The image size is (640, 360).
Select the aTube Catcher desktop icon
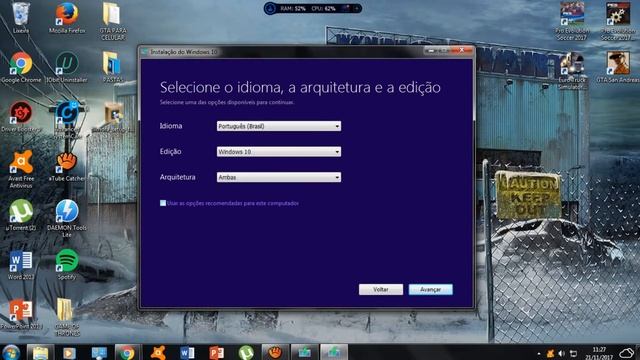point(67,167)
